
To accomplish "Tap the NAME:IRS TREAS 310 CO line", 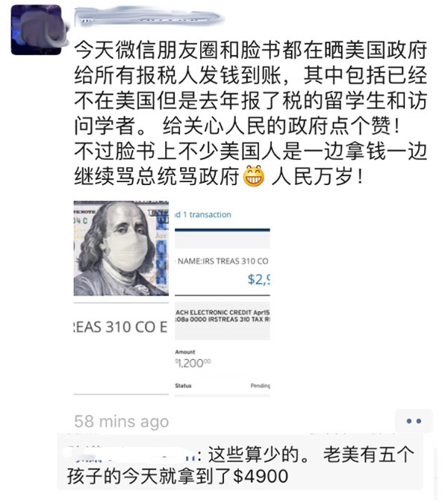I will pyautogui.click(x=223, y=261).
